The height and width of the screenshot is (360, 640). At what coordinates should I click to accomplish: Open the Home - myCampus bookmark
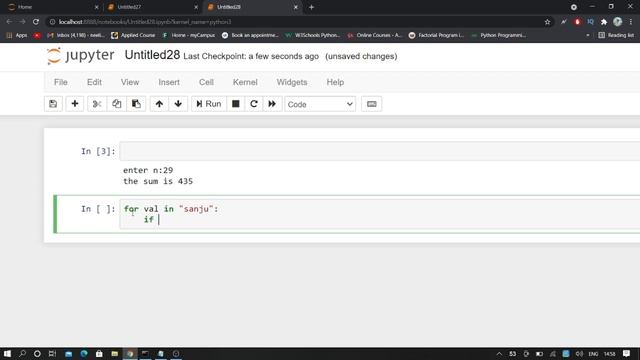pos(189,36)
